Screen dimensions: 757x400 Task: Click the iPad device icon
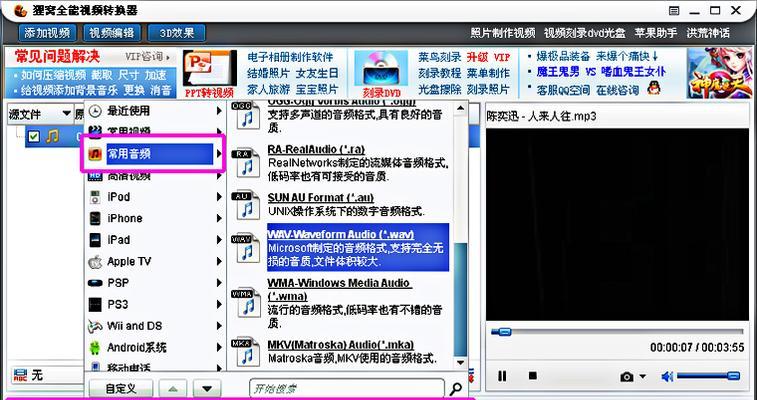95,240
